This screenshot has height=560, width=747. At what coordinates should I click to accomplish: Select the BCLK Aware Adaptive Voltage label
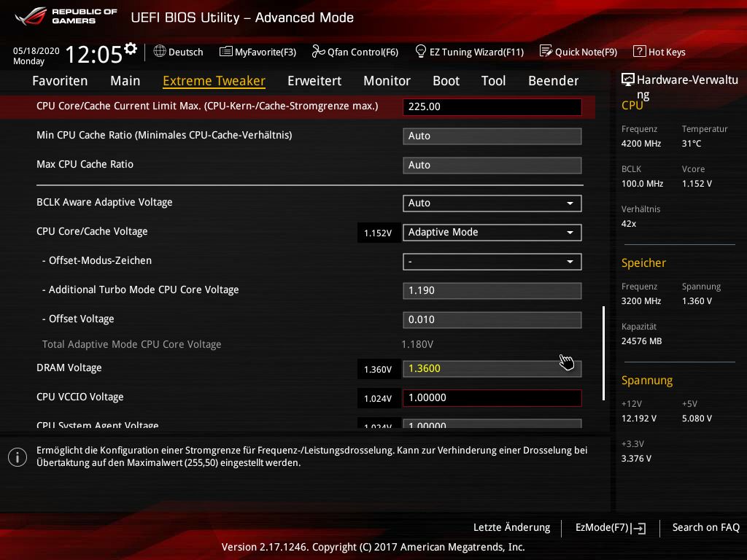tap(104, 203)
